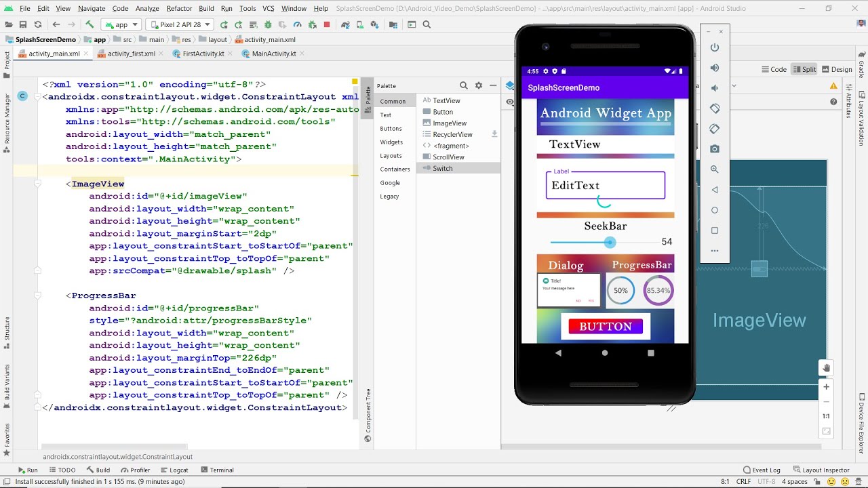Click the emulator Home circle control
Image resolution: width=868 pixels, height=488 pixels.
click(x=714, y=210)
